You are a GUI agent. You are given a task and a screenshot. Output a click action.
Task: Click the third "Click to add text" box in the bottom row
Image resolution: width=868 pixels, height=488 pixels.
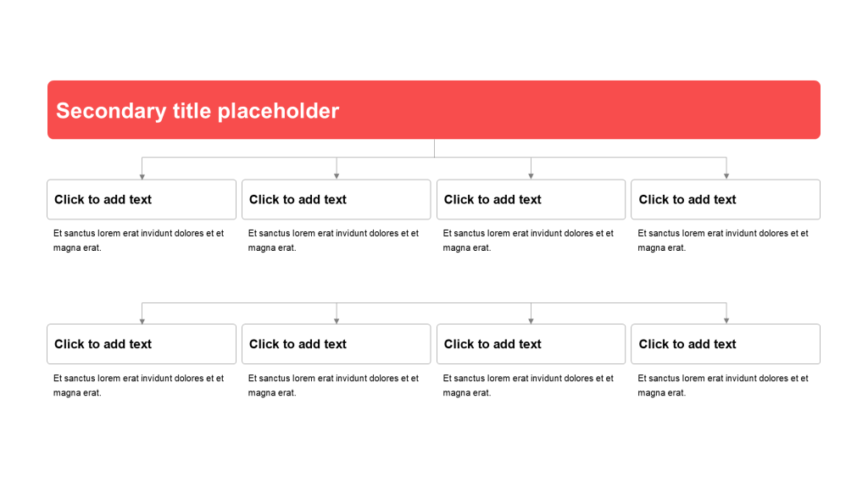tap(531, 344)
